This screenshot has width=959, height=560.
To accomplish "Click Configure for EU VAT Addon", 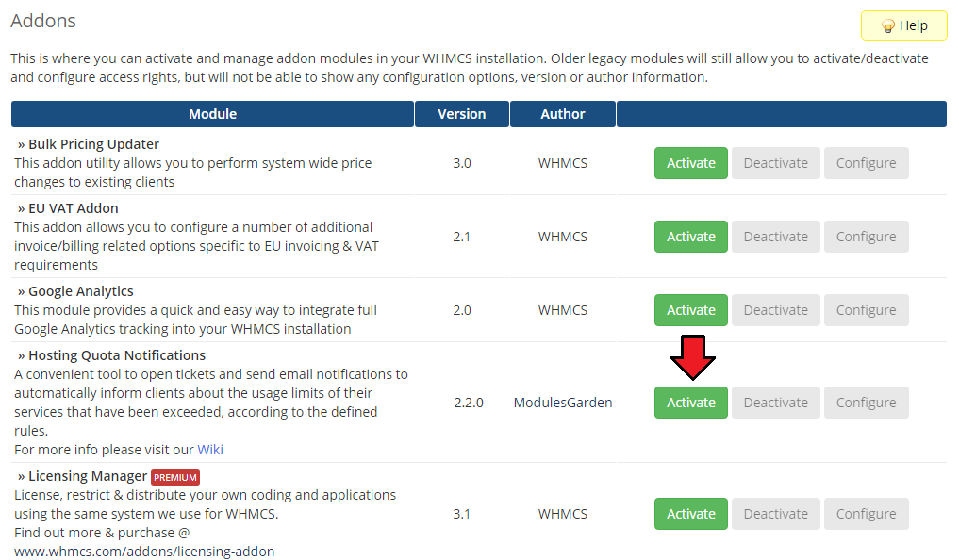I will click(x=866, y=237).
